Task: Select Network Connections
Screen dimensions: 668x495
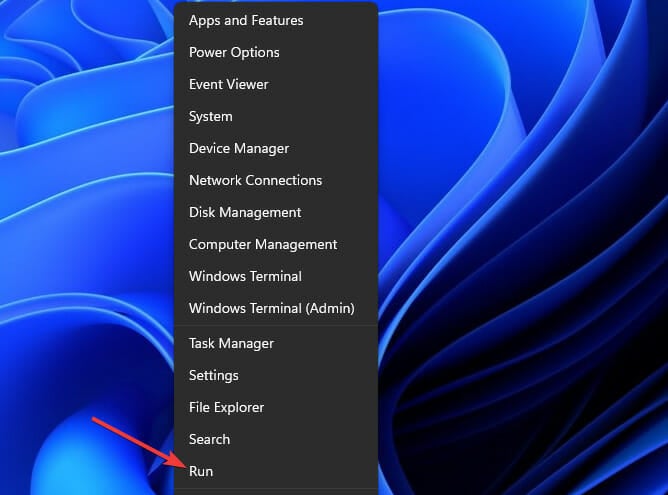Action: (276, 180)
